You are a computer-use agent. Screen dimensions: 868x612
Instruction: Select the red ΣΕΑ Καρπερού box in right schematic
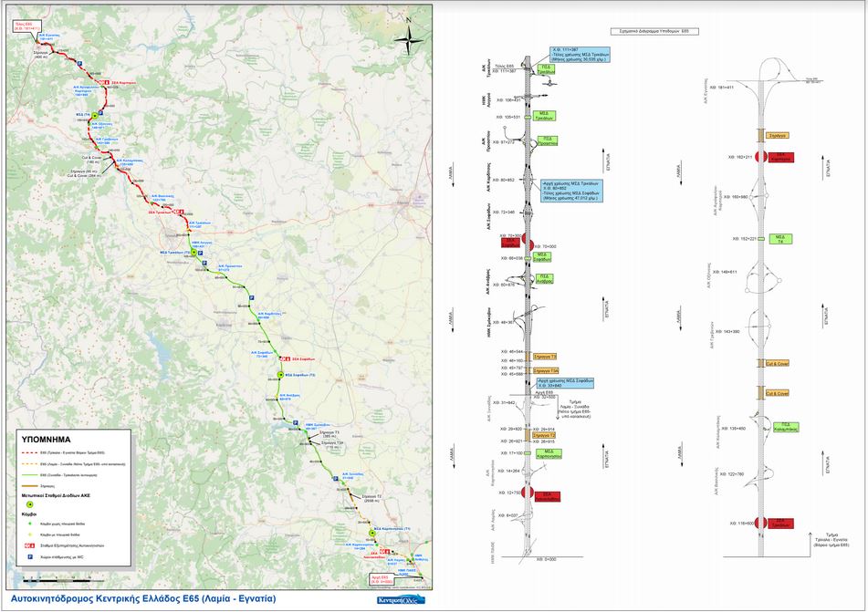[x=780, y=157]
